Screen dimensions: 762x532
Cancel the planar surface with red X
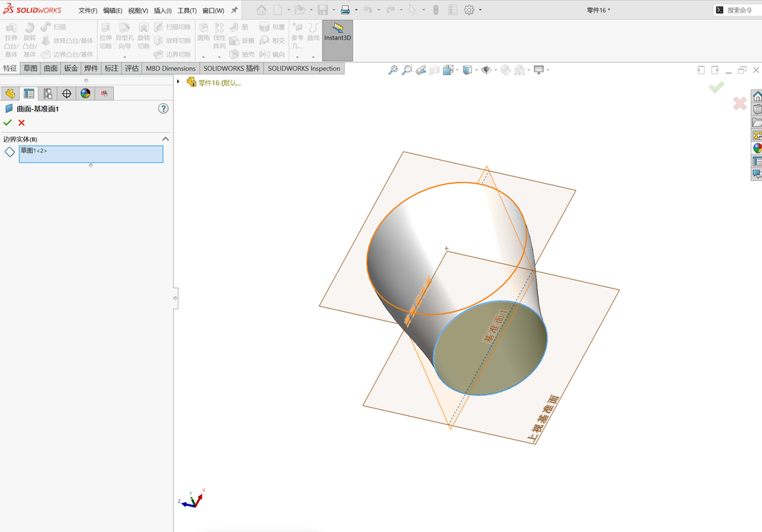pos(22,123)
